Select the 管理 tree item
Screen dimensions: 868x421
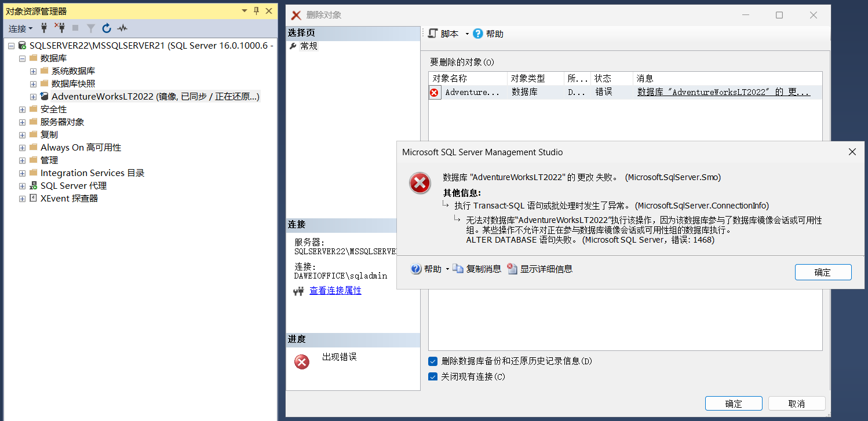tap(49, 160)
